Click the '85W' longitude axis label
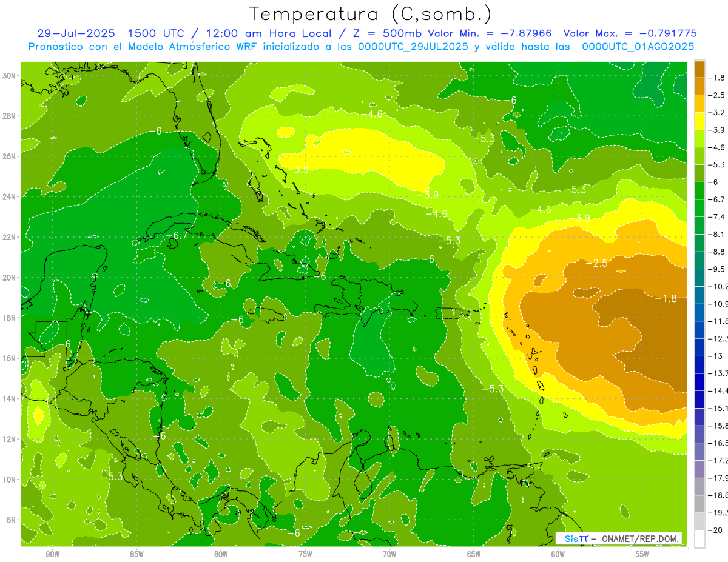 pyautogui.click(x=136, y=554)
